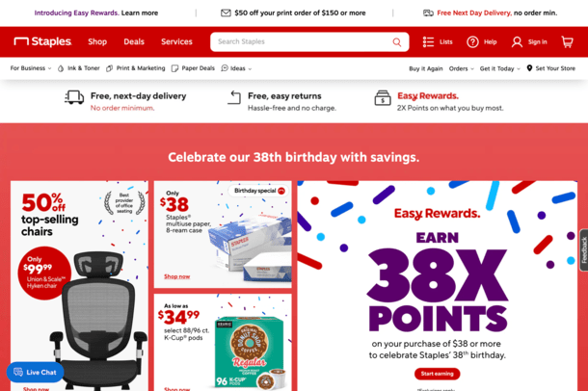588x391 pixels.
Task: Open the Live Chat bubble
Action: (x=35, y=373)
